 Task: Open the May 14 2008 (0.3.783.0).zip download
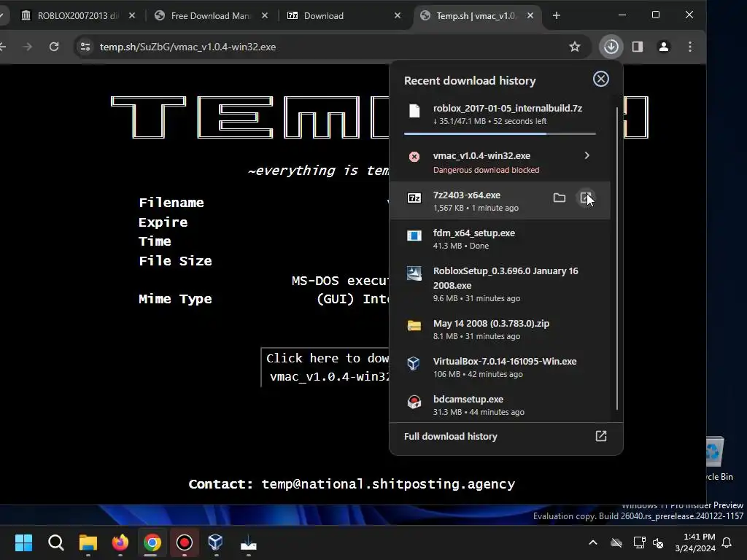(x=500, y=329)
